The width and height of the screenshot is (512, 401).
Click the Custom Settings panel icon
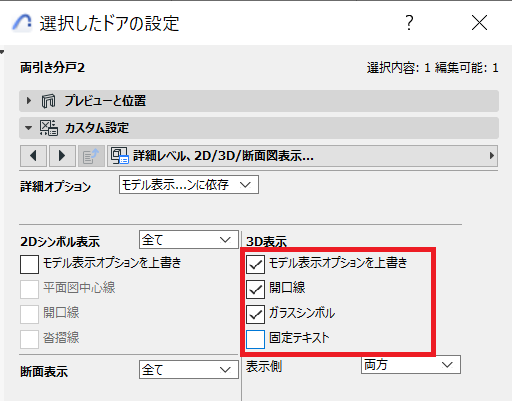(49, 128)
